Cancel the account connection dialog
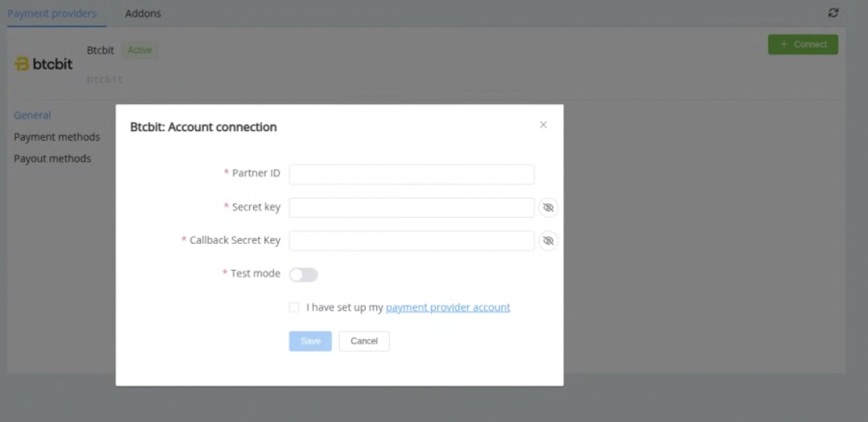Viewport: 868px width, 422px height. pyautogui.click(x=364, y=341)
